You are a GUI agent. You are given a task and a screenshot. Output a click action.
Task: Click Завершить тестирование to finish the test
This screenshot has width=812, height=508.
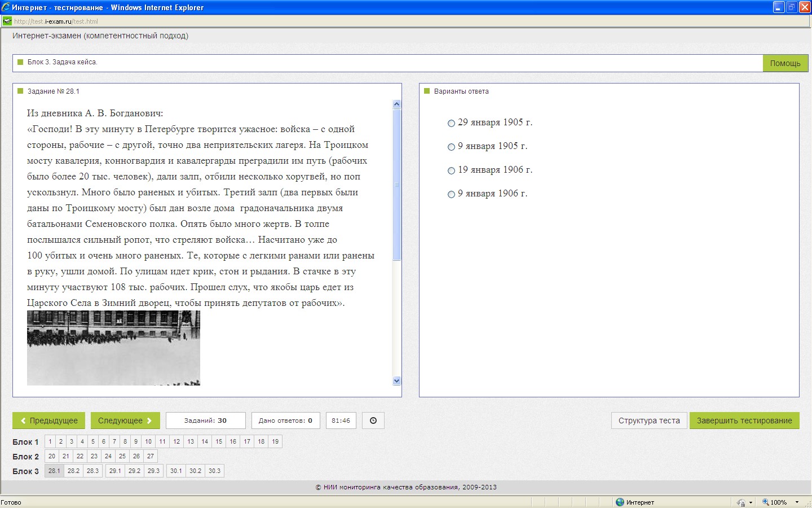(x=744, y=421)
